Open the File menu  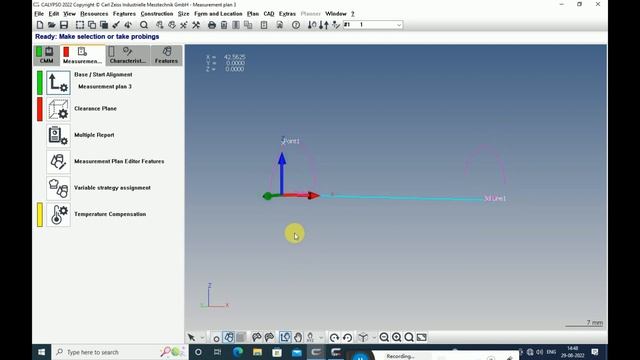coord(39,14)
